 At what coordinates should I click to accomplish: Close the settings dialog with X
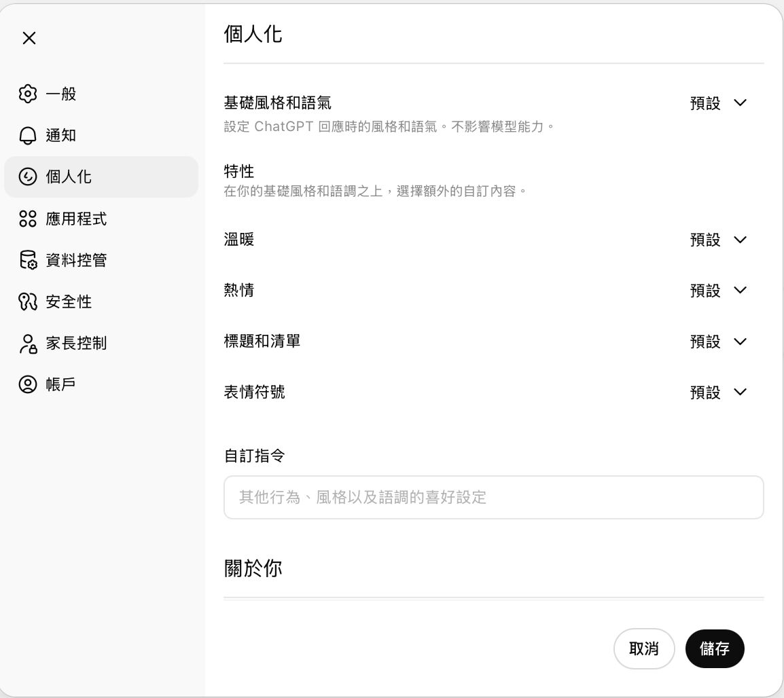(29, 38)
